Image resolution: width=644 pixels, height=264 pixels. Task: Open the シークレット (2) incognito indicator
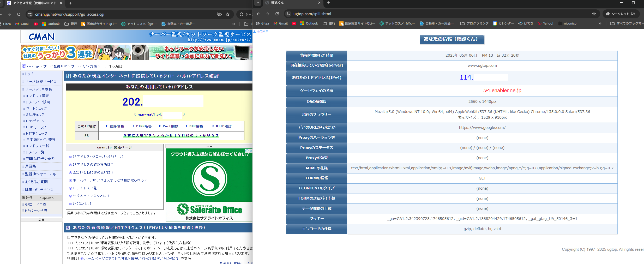[x=620, y=14]
